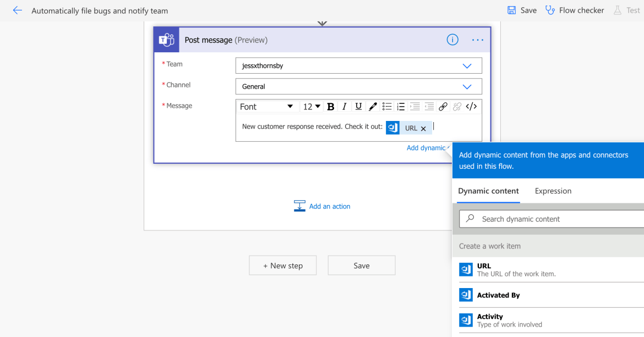Click the info icon on Post message
This screenshot has height=337, width=644.
pos(452,40)
